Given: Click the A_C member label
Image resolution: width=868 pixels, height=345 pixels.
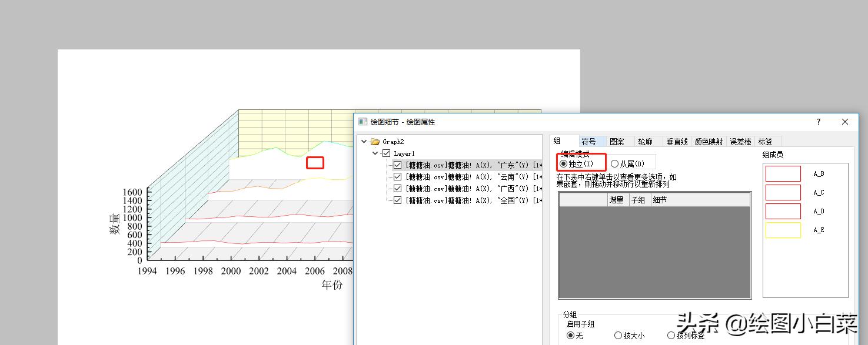Looking at the screenshot, I should tap(819, 193).
